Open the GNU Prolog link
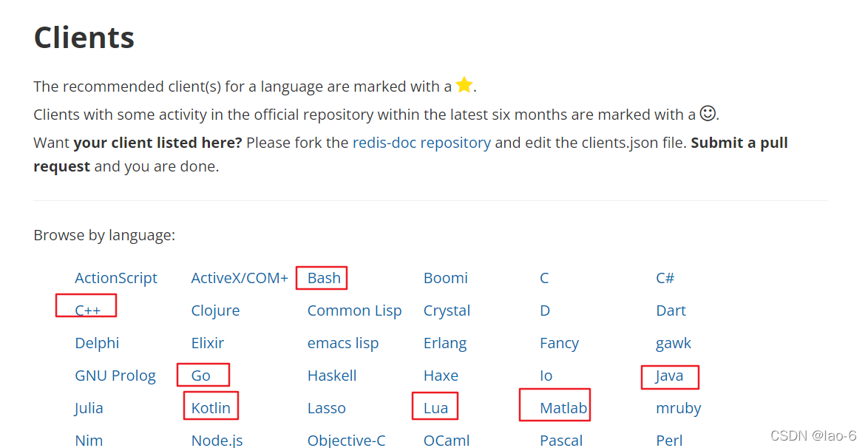The width and height of the screenshot is (868, 448). pos(115,376)
